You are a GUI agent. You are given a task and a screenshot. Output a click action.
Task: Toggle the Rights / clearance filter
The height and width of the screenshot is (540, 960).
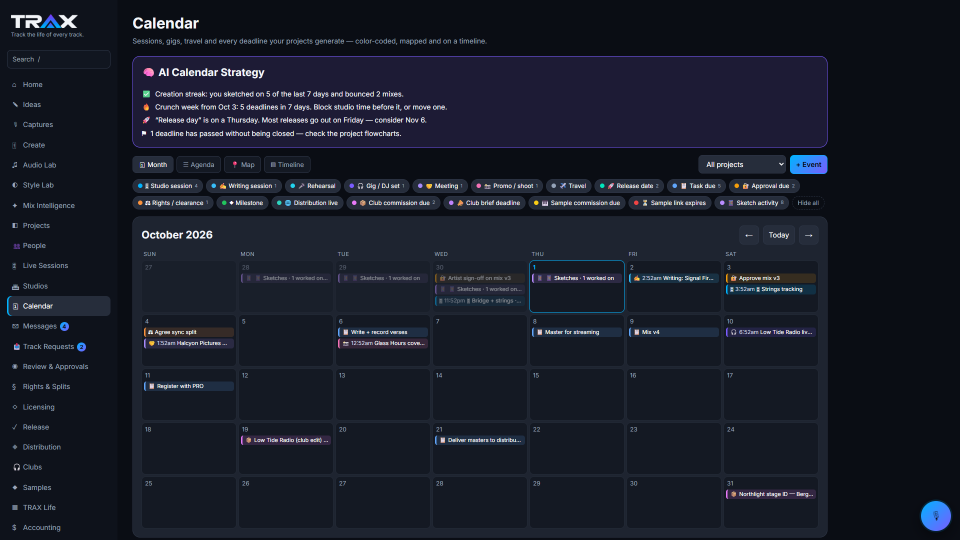173,203
